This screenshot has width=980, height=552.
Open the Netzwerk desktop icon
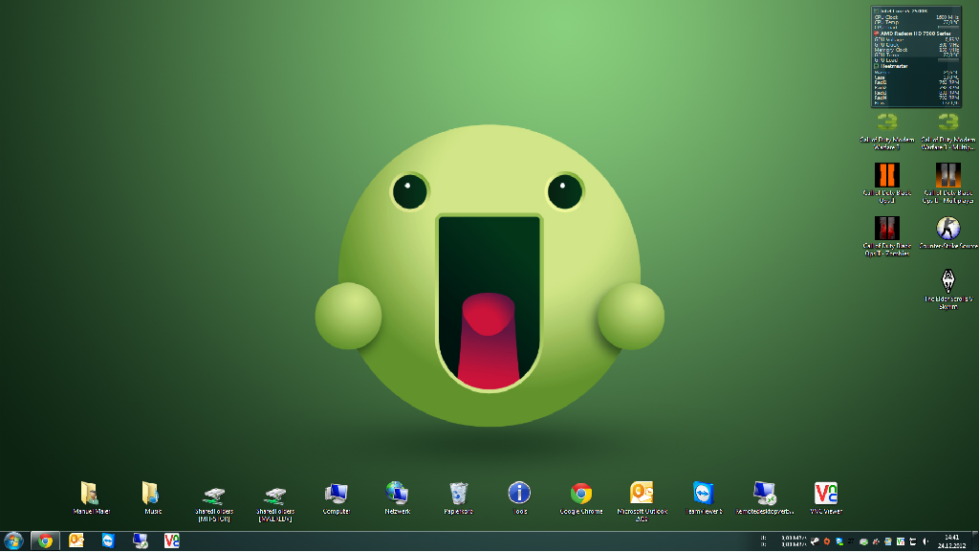click(397, 494)
